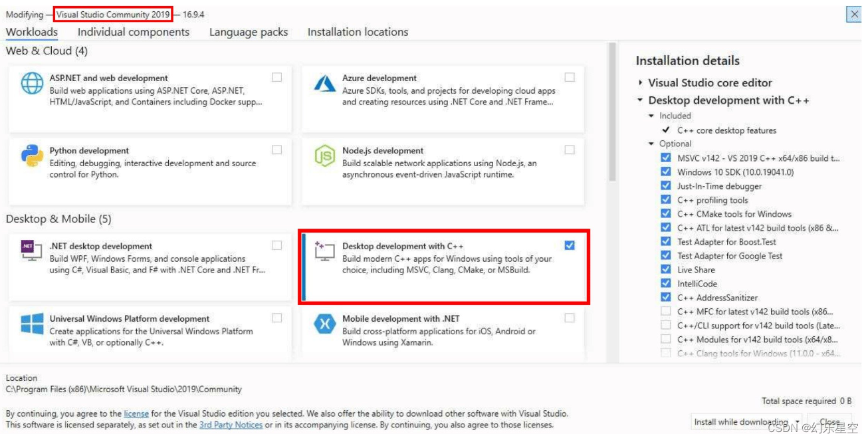Switch to Workloads tab
The image size is (868, 440).
pos(32,32)
